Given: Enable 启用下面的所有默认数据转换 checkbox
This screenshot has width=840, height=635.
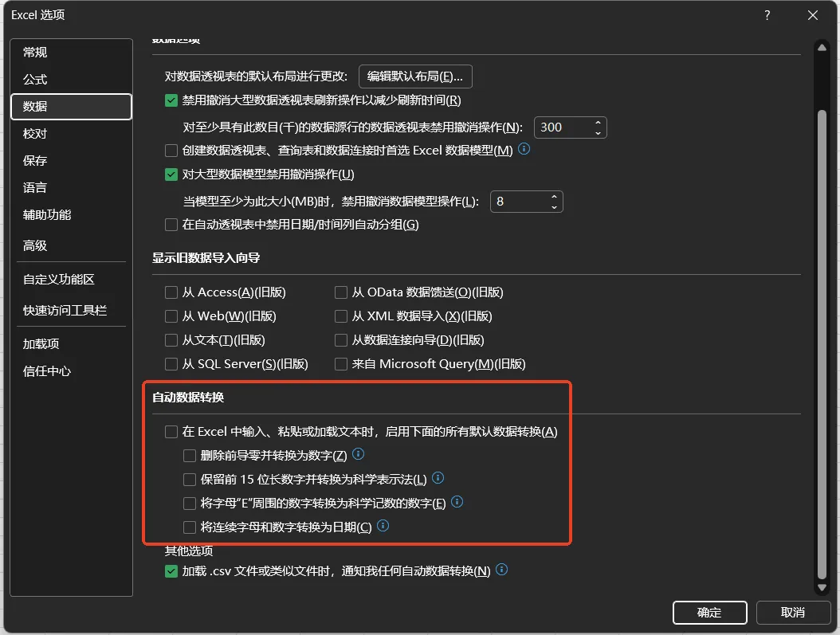Looking at the screenshot, I should click(x=171, y=432).
